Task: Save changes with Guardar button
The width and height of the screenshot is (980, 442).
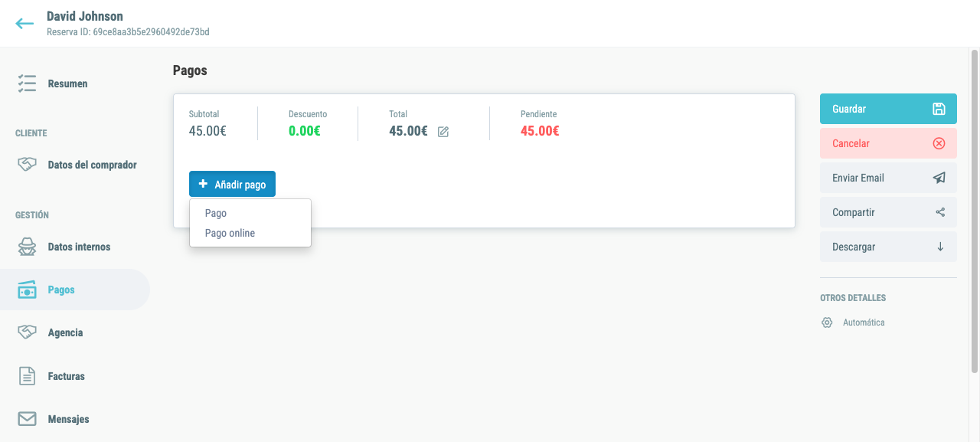Action: coord(888,109)
